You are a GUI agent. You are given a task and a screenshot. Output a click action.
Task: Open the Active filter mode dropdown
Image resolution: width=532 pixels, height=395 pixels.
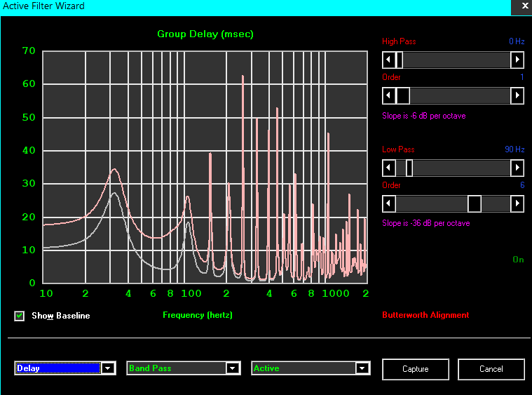coord(362,368)
